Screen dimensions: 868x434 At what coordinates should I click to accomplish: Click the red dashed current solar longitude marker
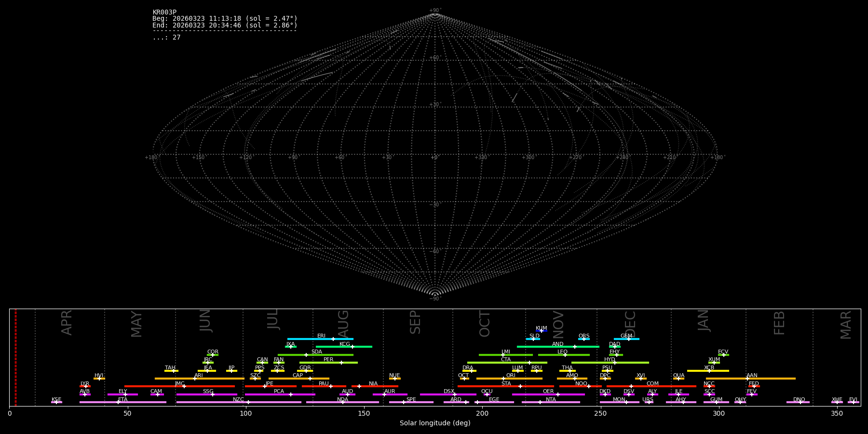15,357
